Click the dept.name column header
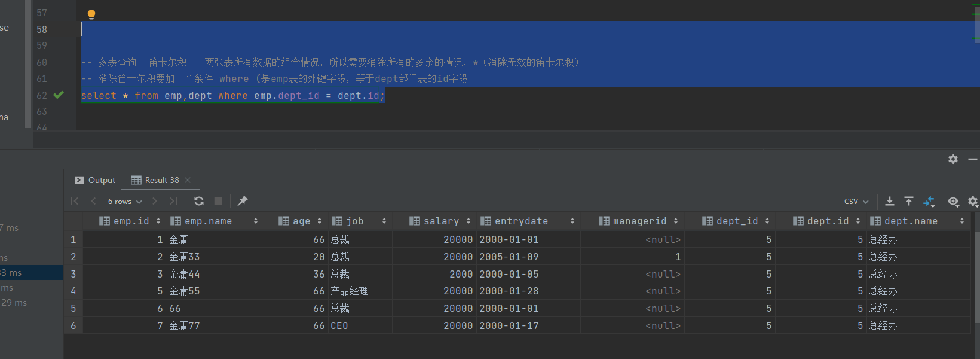Viewport: 980px width, 359px height. click(x=917, y=221)
